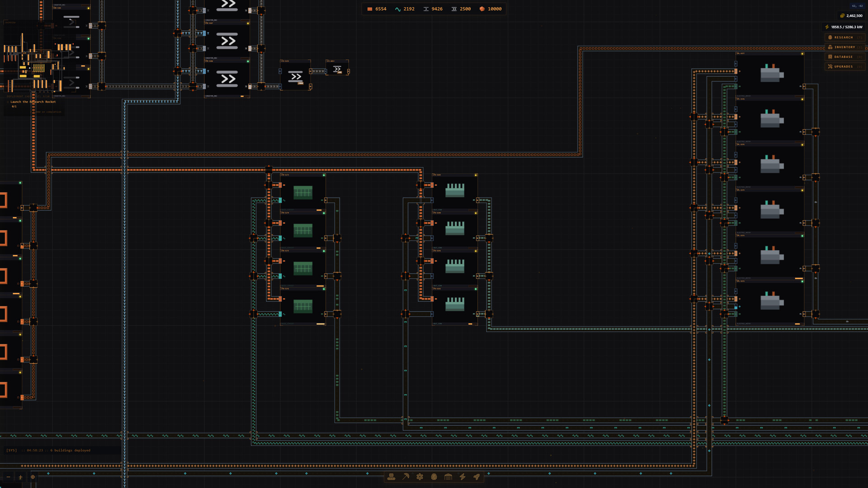Click the resource count 9426
This screenshot has width=868, height=488.
(x=437, y=9)
